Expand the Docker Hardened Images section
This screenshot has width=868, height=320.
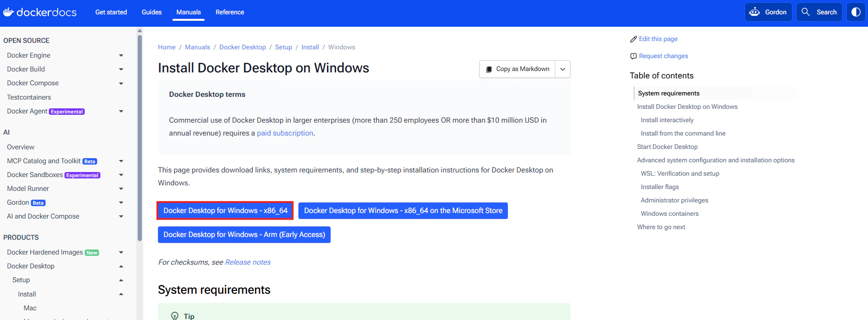coord(121,252)
